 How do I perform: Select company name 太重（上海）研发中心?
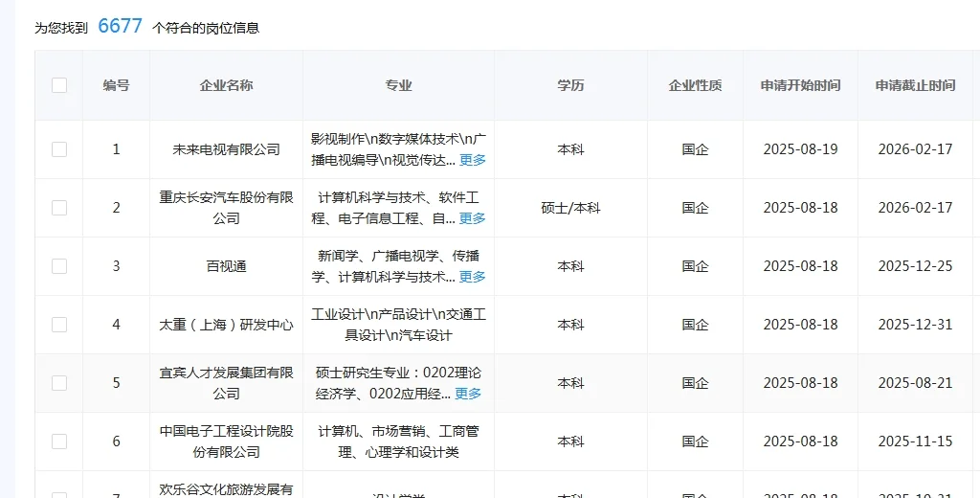pyautogui.click(x=226, y=325)
